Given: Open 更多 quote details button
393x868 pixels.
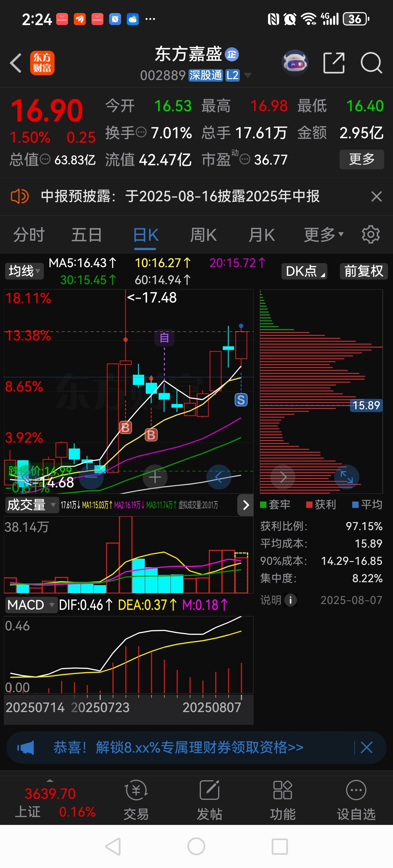Looking at the screenshot, I should point(362,159).
